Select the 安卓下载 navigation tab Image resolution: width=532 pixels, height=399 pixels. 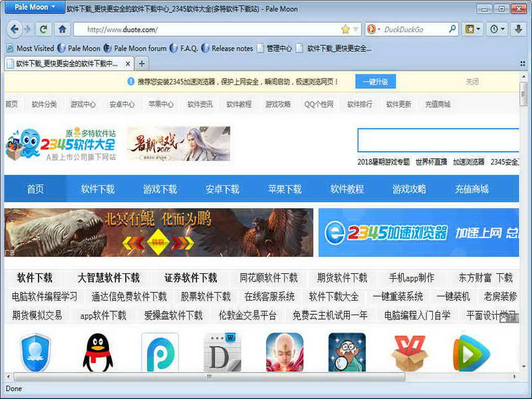(222, 189)
